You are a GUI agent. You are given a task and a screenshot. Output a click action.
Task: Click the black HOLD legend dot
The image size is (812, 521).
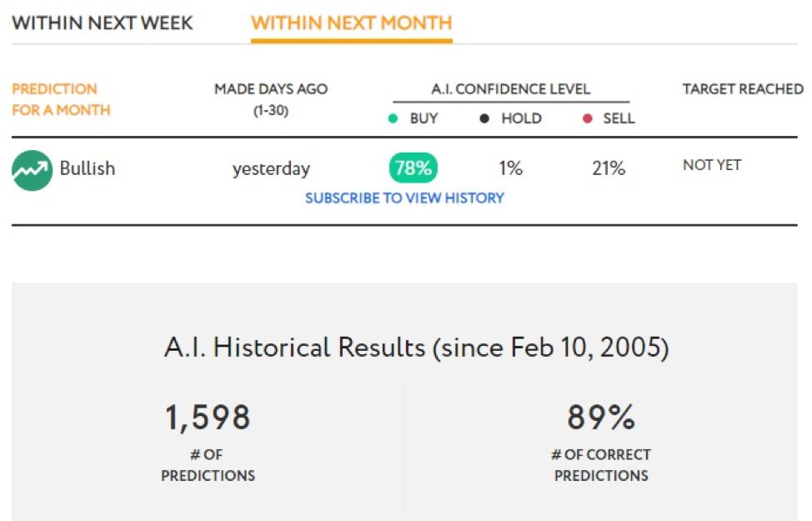(x=484, y=118)
